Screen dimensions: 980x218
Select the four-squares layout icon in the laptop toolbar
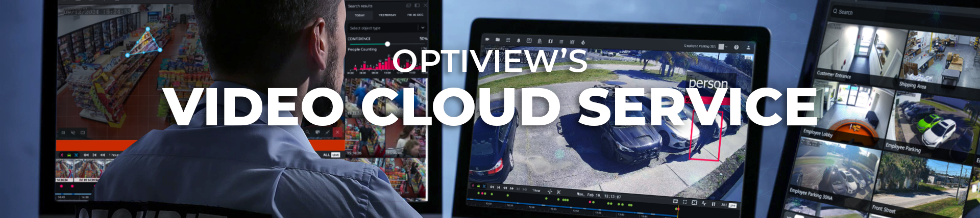click(x=572, y=42)
